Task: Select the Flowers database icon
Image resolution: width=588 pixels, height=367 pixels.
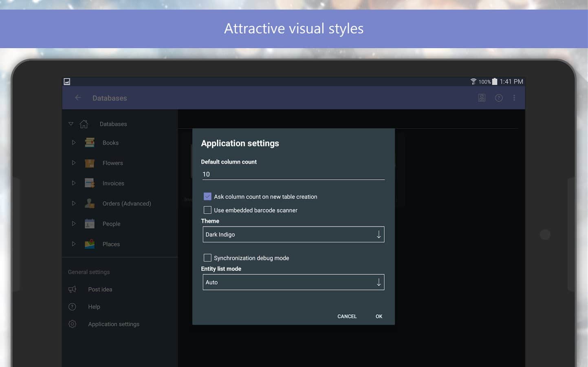Action: point(90,163)
